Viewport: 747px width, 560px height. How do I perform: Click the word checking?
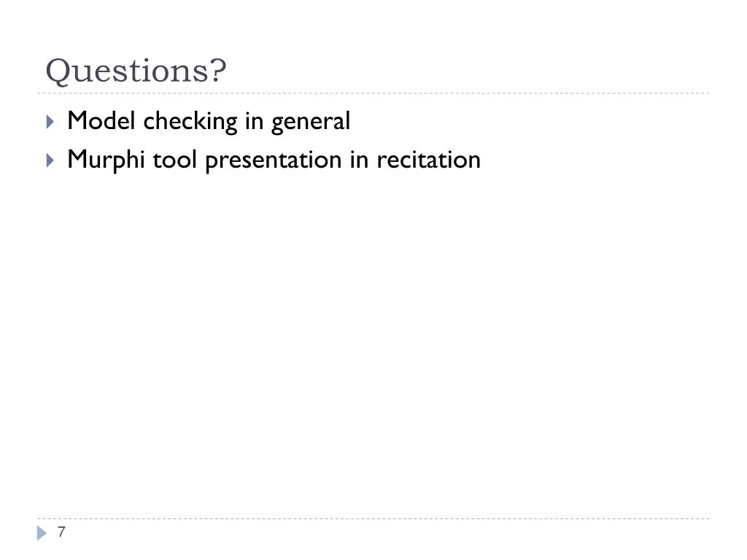point(190,122)
